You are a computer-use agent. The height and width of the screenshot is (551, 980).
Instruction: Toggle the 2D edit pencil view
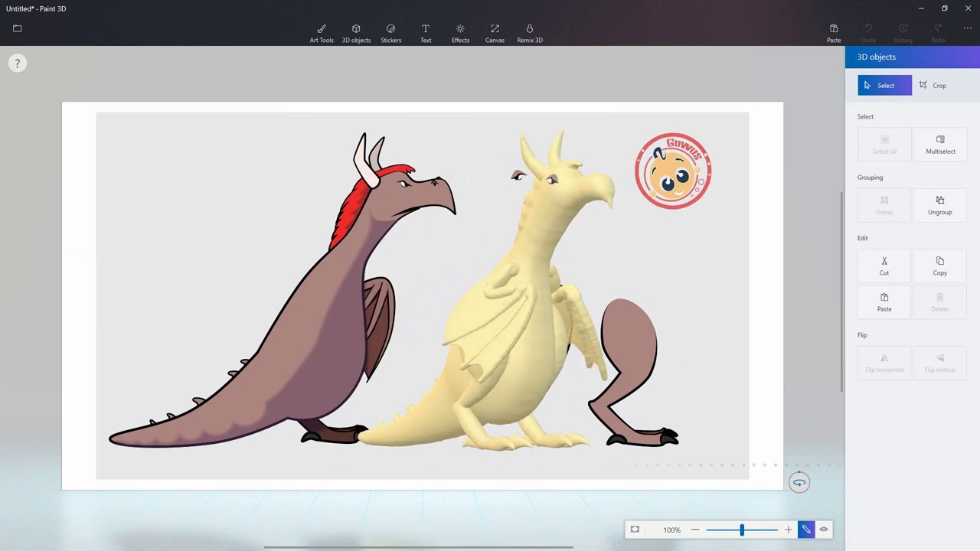click(806, 530)
